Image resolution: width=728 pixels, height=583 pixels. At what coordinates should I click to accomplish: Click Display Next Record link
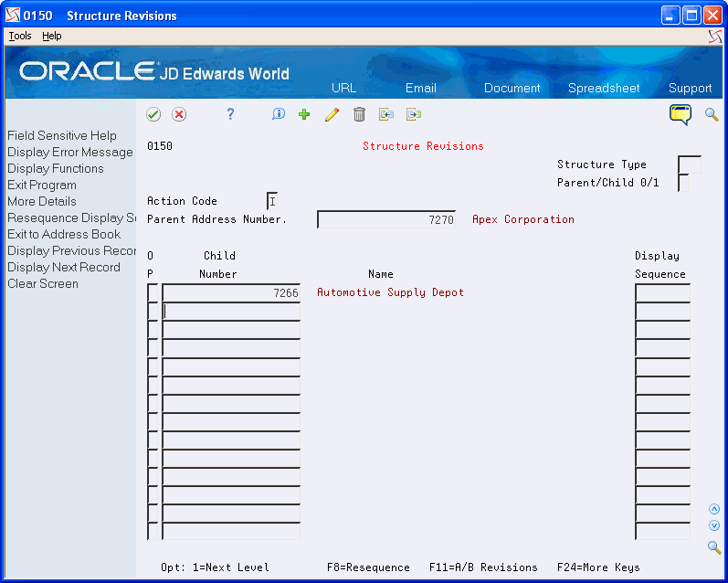coord(64,267)
